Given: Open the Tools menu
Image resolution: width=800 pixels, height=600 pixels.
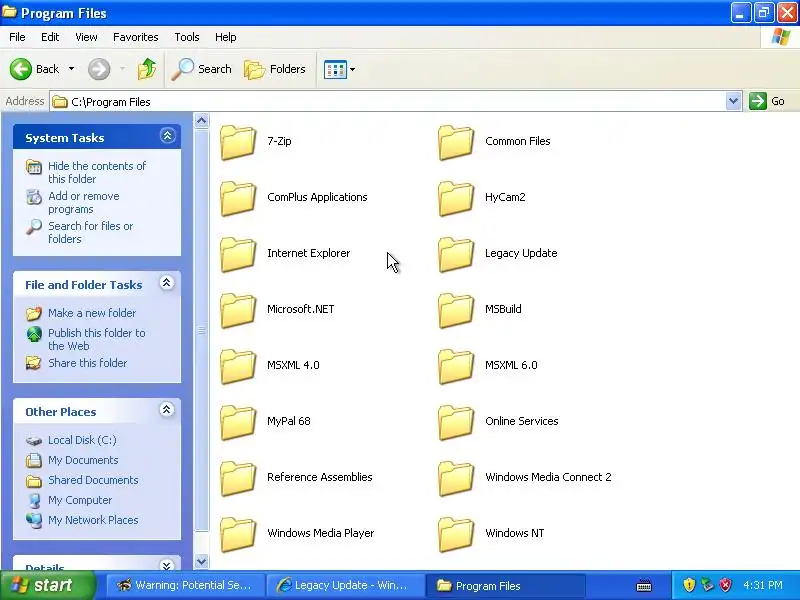Looking at the screenshot, I should [x=187, y=37].
